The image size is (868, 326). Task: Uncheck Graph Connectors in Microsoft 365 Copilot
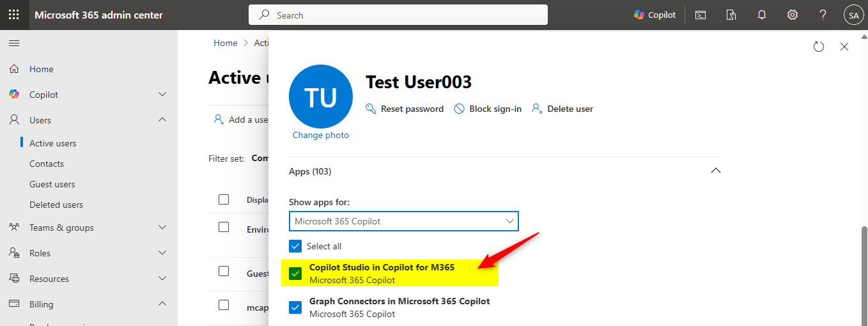pyautogui.click(x=295, y=307)
